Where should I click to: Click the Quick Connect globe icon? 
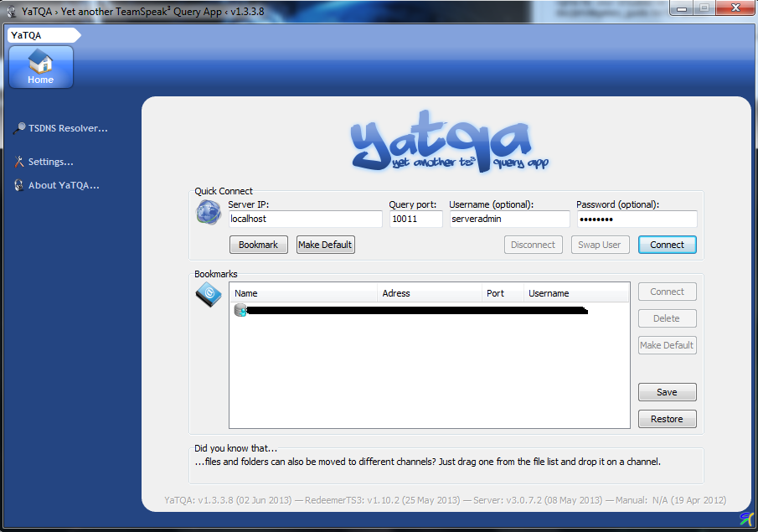[x=209, y=212]
